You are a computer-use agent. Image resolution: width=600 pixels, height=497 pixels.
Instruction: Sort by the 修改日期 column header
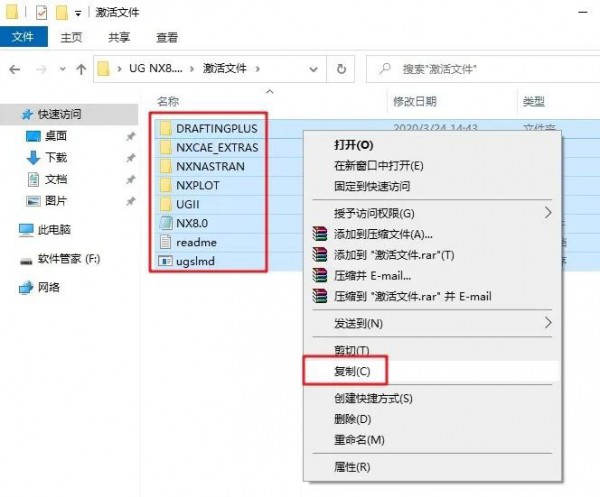click(415, 101)
